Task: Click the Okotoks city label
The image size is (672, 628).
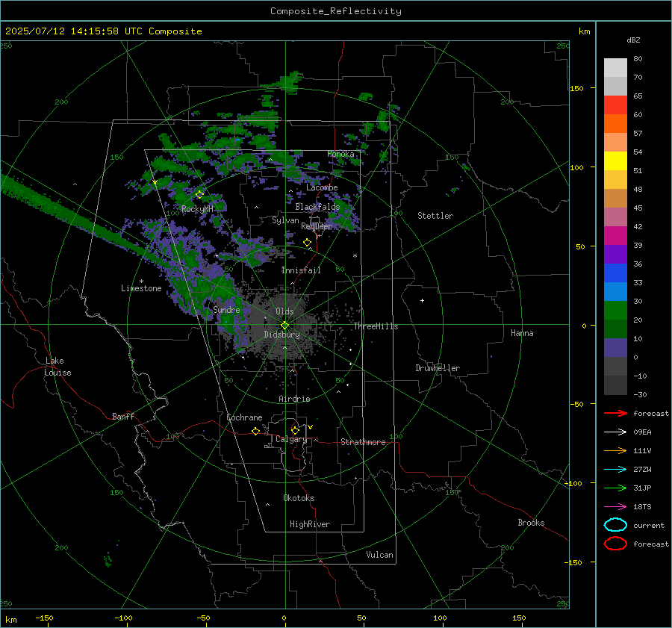Action: (x=299, y=498)
